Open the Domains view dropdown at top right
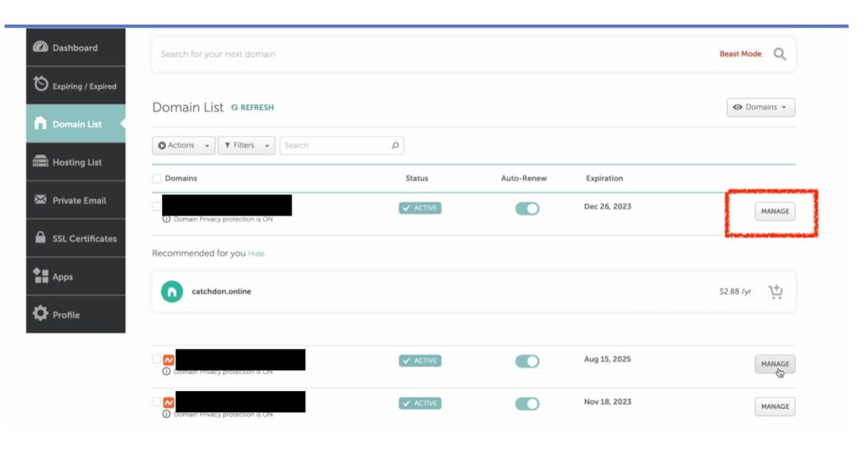The image size is (868, 459). pos(760,108)
